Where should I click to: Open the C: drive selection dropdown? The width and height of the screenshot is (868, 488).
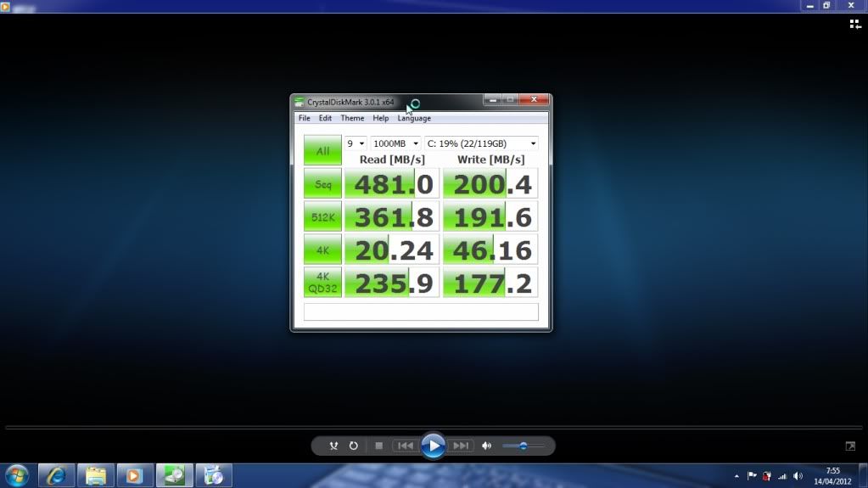tap(481, 144)
